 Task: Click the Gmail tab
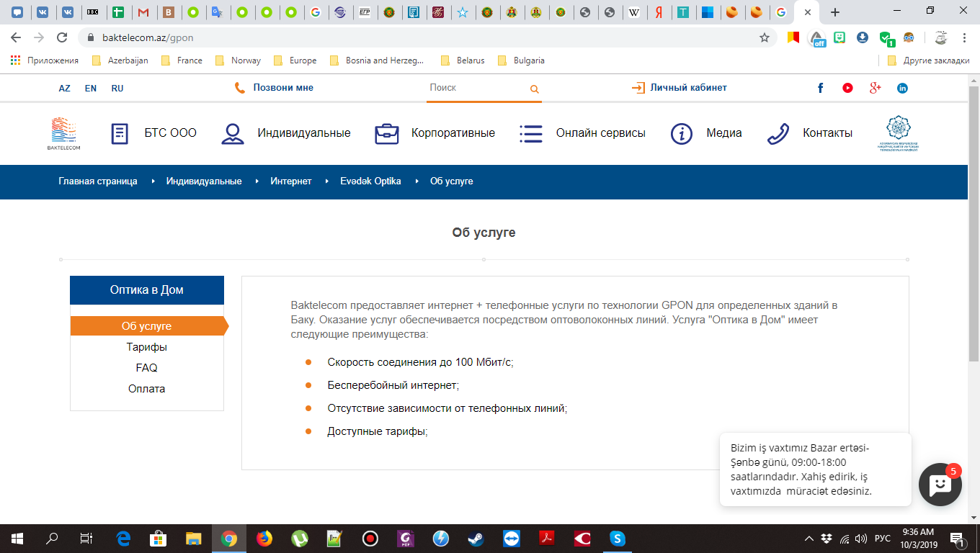144,12
